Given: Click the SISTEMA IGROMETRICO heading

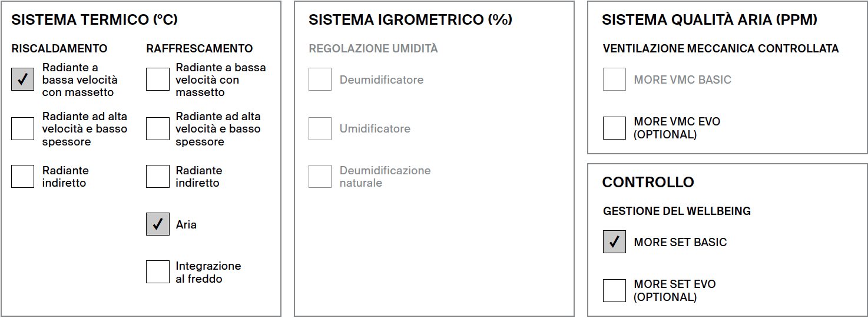Looking at the screenshot, I should (410, 19).
